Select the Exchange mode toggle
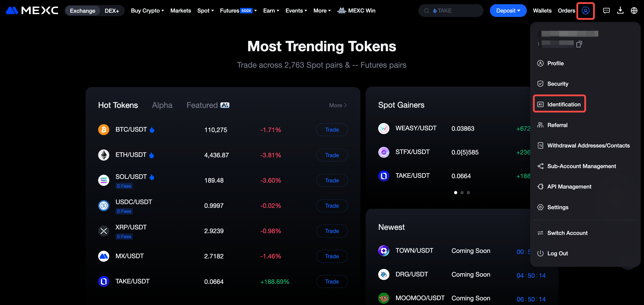Image resolution: width=644 pixels, height=305 pixels. tap(83, 11)
